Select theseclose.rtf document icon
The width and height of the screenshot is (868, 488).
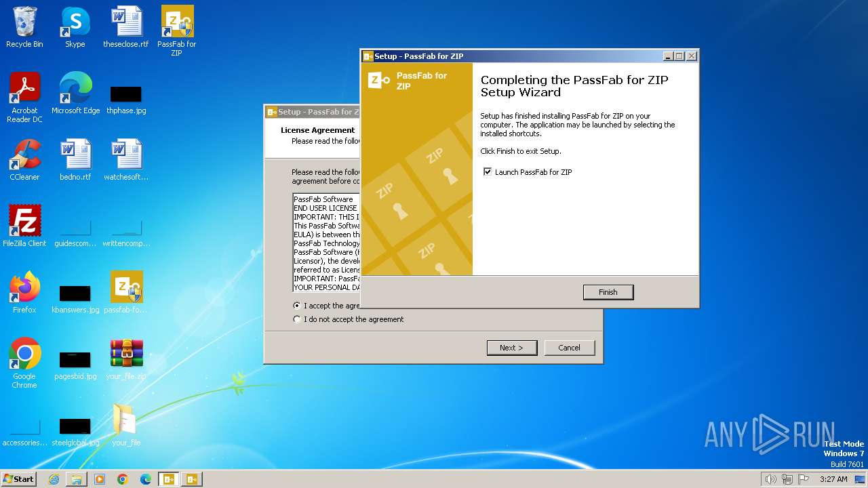point(126,27)
